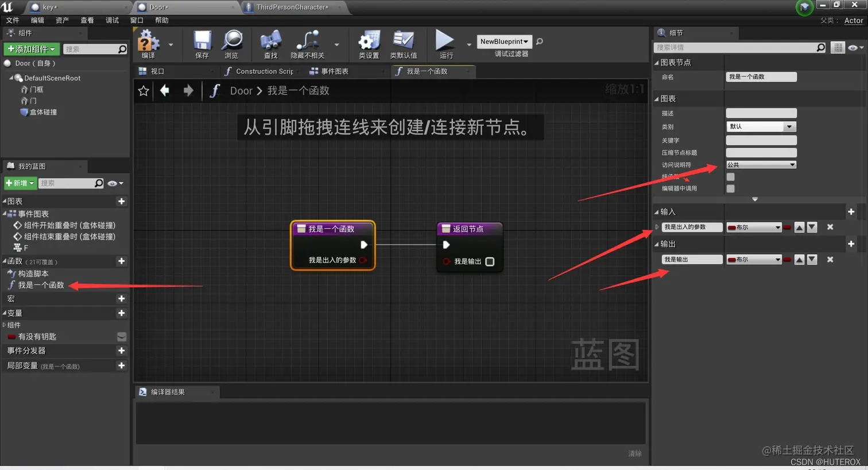Click the red 我是出入的参数 pin on node
This screenshot has width=868, height=470.
[x=363, y=260]
